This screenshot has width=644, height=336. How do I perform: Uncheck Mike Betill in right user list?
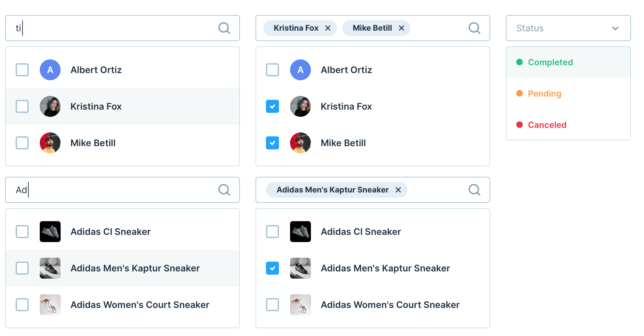pos(272,143)
